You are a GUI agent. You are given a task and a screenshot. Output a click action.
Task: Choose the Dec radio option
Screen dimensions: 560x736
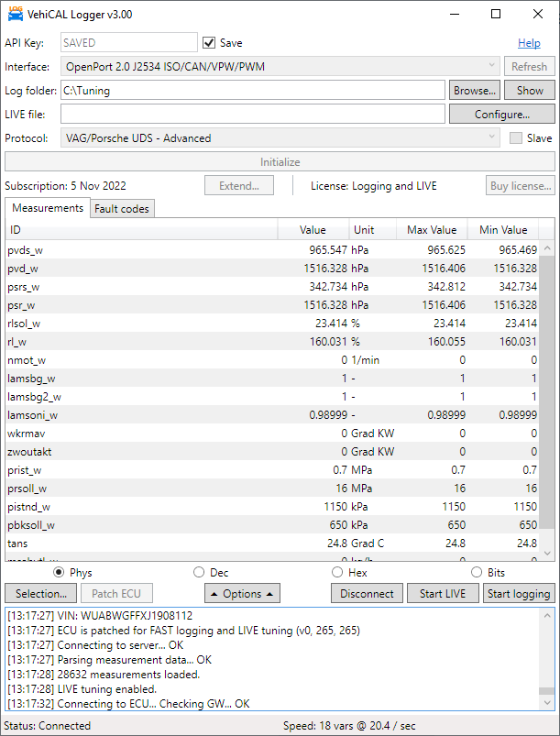(x=199, y=572)
